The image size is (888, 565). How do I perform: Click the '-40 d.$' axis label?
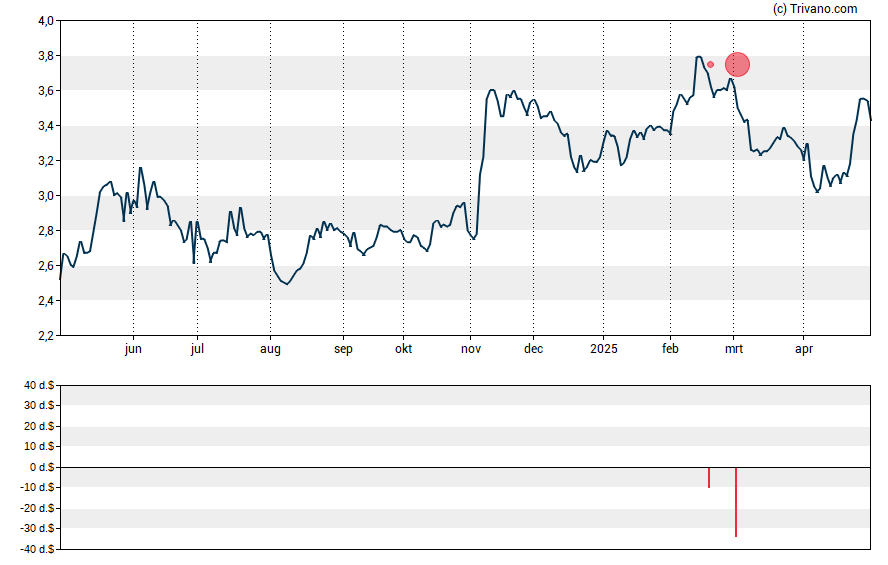37,549
